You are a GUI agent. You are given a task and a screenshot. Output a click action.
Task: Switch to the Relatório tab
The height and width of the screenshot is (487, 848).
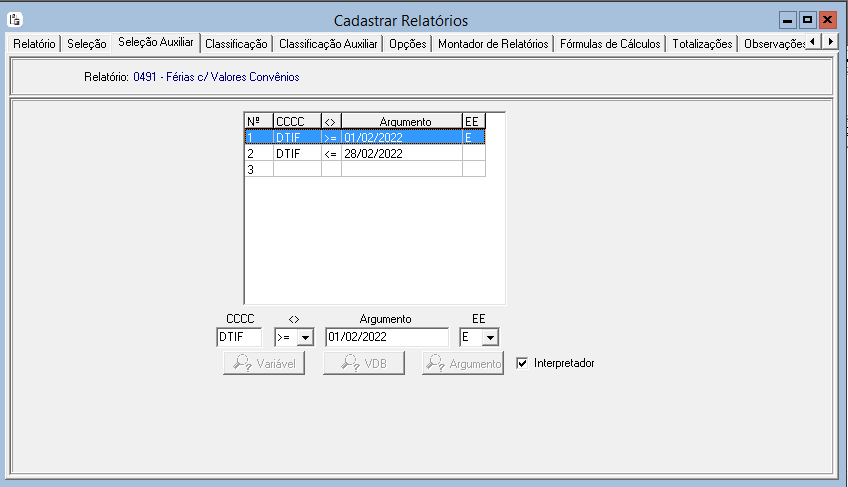[34, 44]
